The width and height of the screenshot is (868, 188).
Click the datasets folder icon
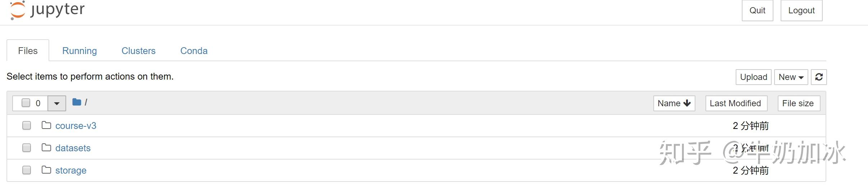[x=46, y=148]
